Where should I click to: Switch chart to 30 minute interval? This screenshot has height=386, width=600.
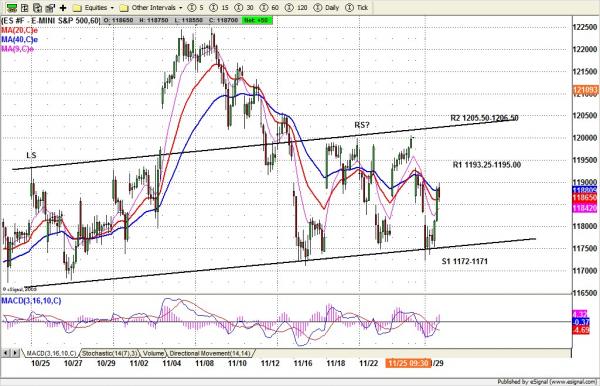click(x=244, y=7)
